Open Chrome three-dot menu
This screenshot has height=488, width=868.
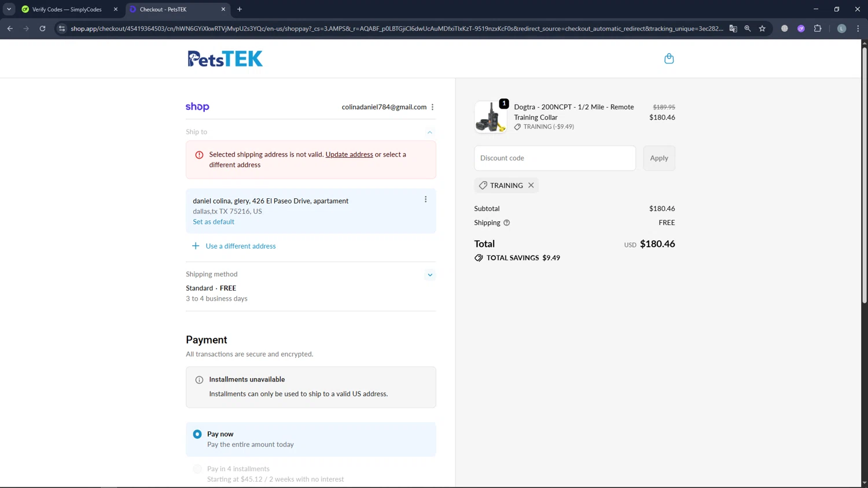coord(858,28)
